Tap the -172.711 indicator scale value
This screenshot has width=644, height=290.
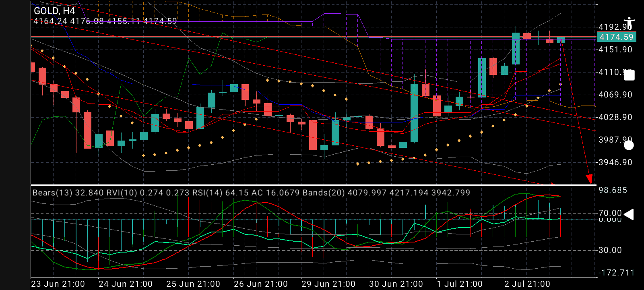pyautogui.click(x=616, y=273)
